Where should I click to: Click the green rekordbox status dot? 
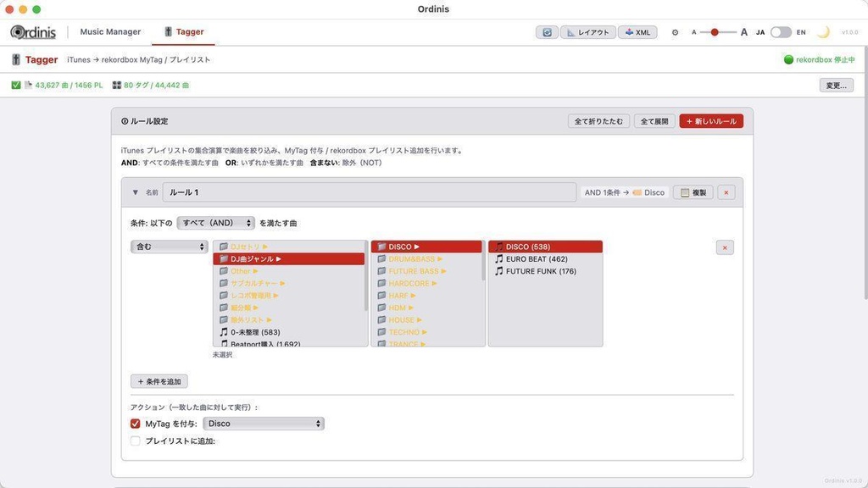788,60
